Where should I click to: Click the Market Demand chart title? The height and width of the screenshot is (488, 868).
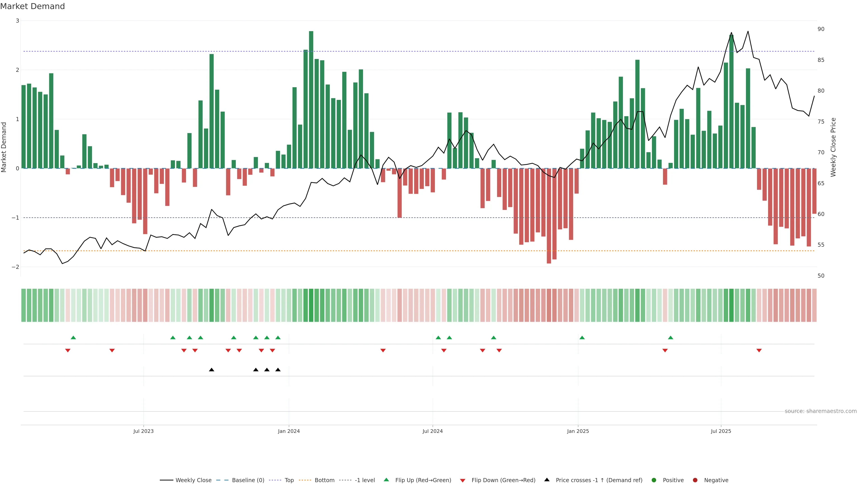click(33, 6)
